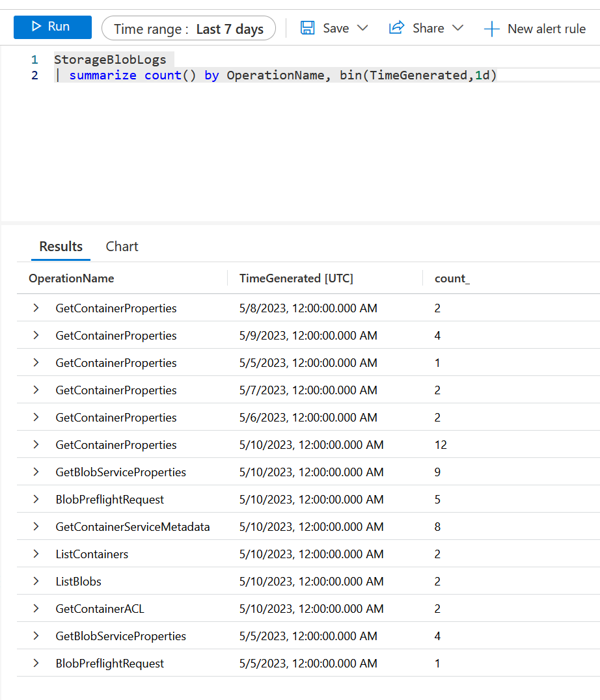Click the Save floppy disk icon
This screenshot has width=600, height=700.
(308, 28)
